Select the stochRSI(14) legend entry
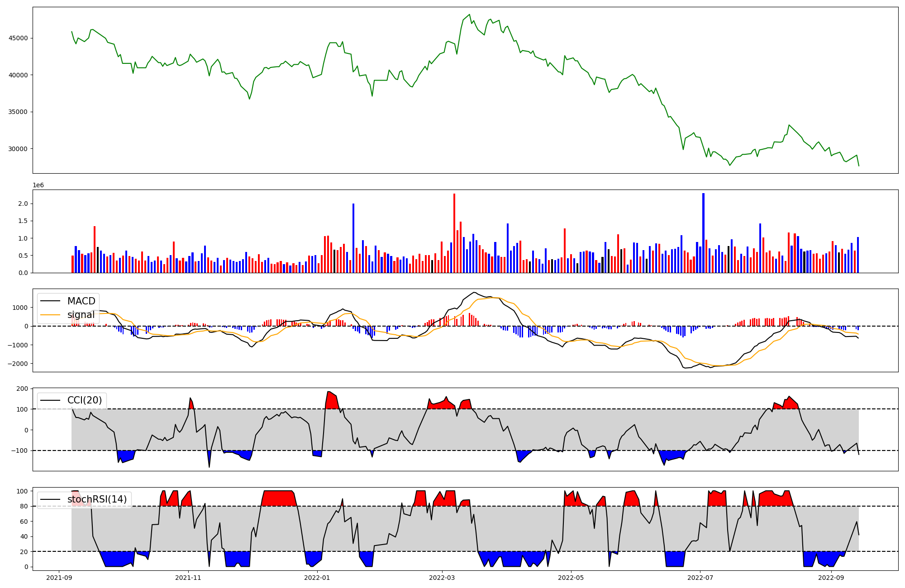This screenshot has width=905, height=588. pos(97,499)
